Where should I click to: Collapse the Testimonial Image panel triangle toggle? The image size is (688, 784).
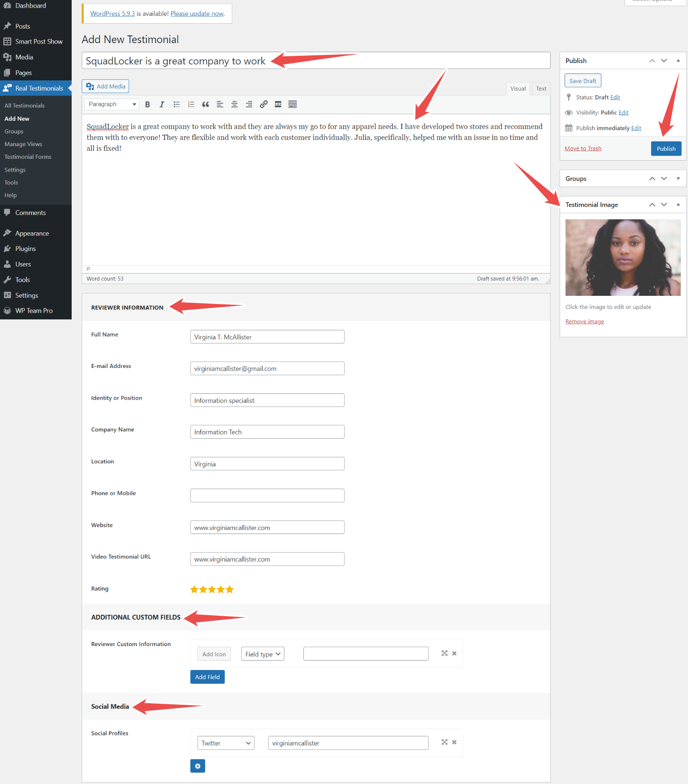[678, 205]
